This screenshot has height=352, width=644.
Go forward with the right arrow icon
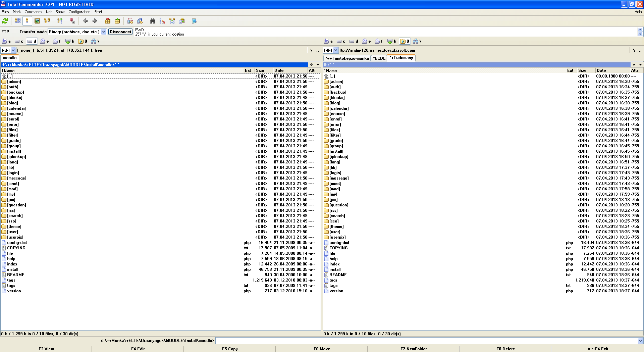coord(95,21)
